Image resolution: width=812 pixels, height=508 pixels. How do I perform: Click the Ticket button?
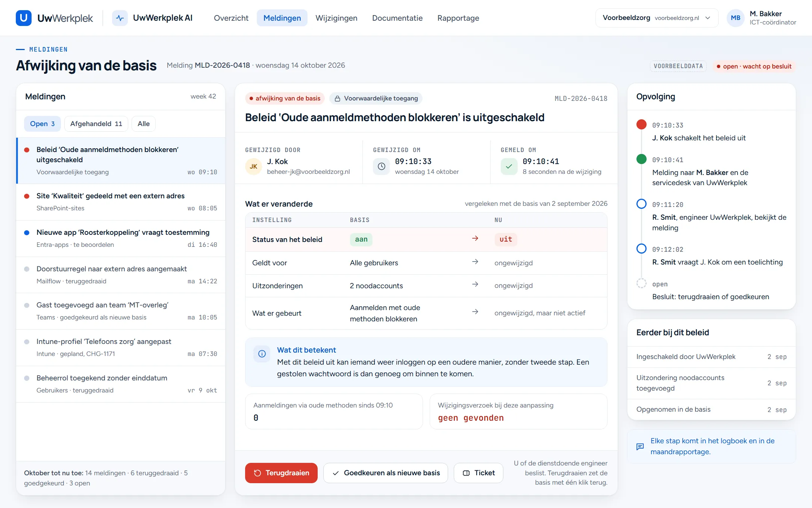point(479,473)
